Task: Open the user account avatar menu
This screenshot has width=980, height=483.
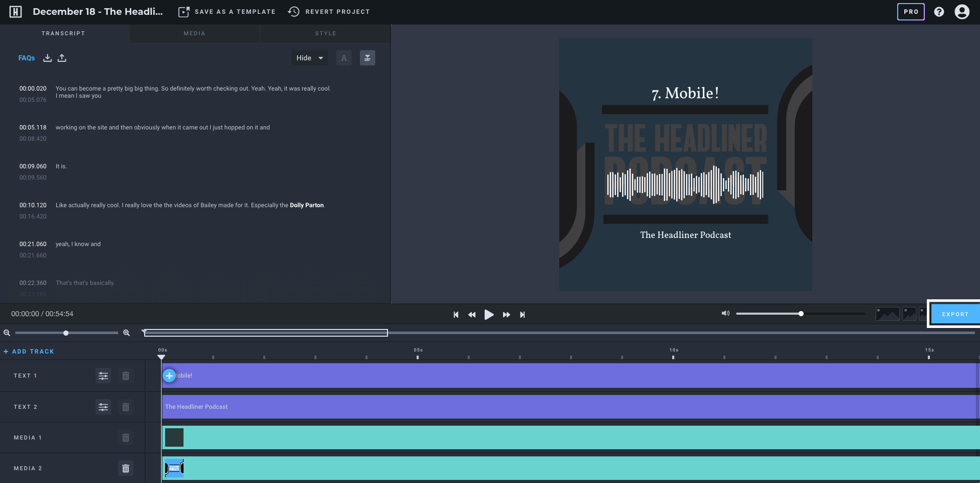Action: pyautogui.click(x=962, y=12)
